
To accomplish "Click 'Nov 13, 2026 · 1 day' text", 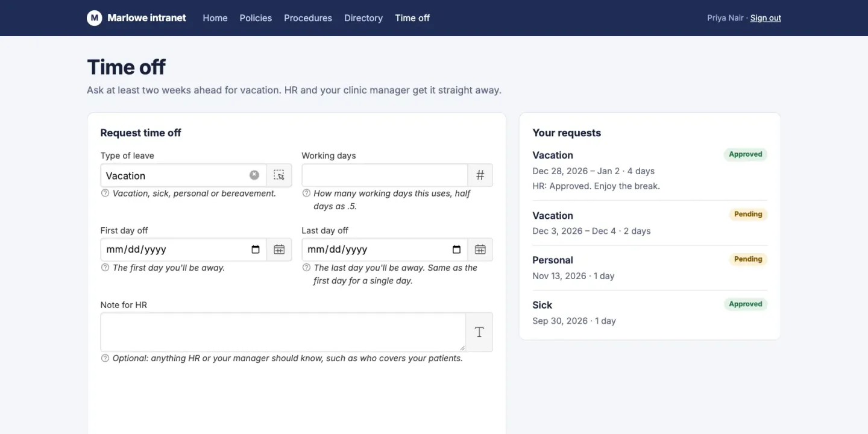I will coord(573,276).
